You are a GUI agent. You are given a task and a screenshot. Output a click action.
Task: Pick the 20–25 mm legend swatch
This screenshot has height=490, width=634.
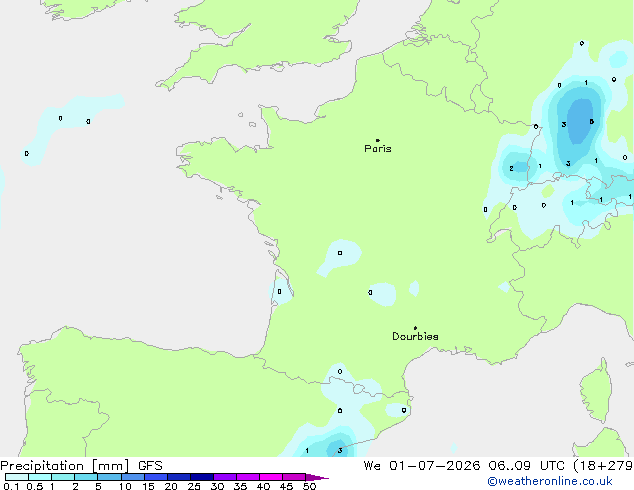click(178, 477)
